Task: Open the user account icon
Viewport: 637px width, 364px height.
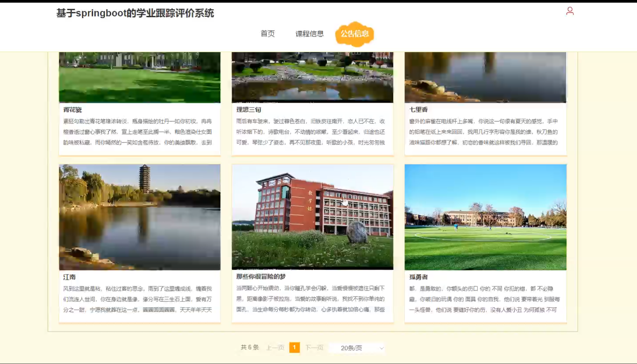Action: (570, 11)
